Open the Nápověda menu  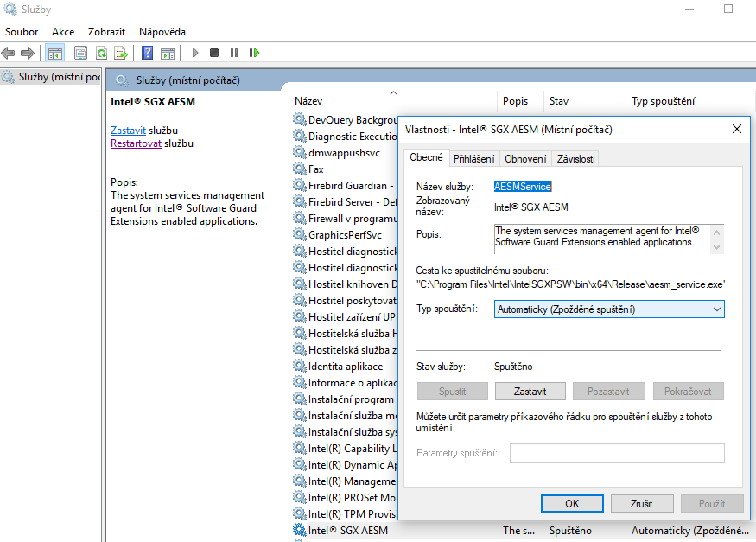tap(162, 32)
